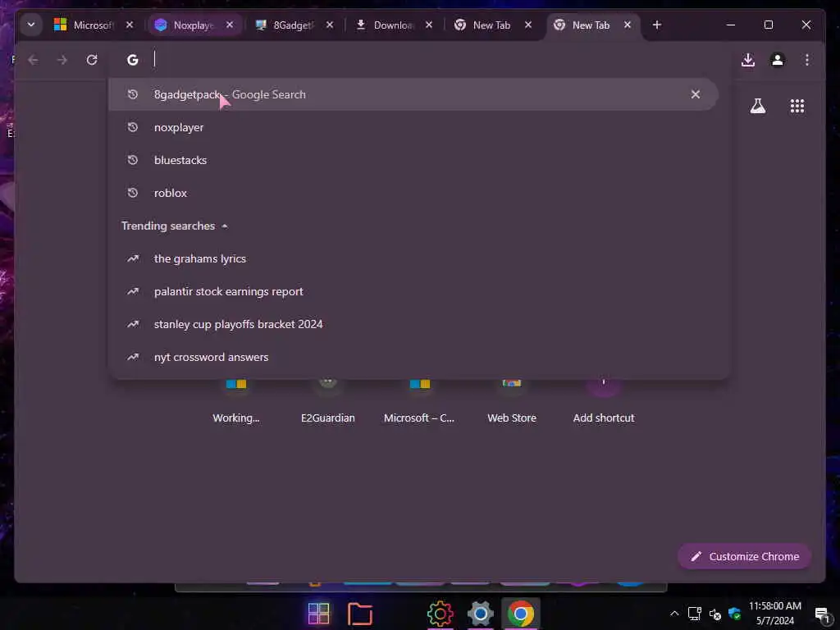Close the Microsoft tab
Viewport: 840px width, 630px height.
point(129,25)
